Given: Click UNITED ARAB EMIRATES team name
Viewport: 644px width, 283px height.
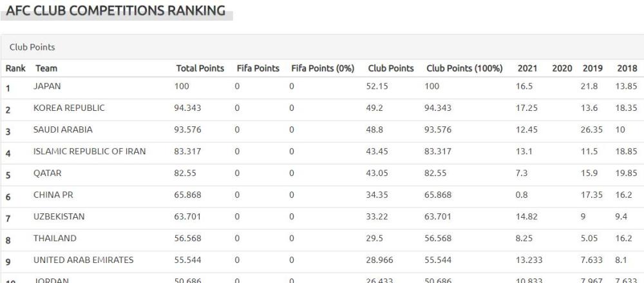Looking at the screenshot, I should [x=83, y=260].
